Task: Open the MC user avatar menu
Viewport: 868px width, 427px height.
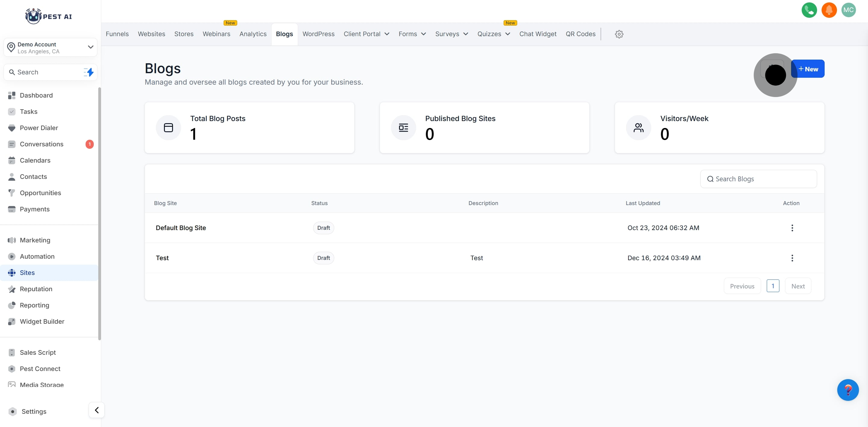Action: coord(848,10)
